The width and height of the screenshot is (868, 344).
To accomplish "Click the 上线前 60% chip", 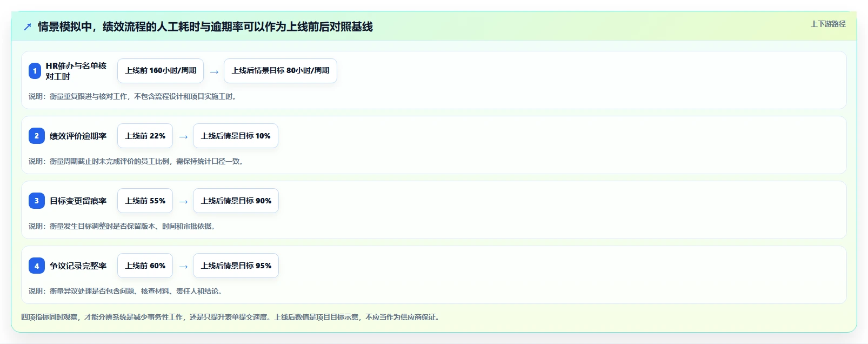I will [145, 266].
